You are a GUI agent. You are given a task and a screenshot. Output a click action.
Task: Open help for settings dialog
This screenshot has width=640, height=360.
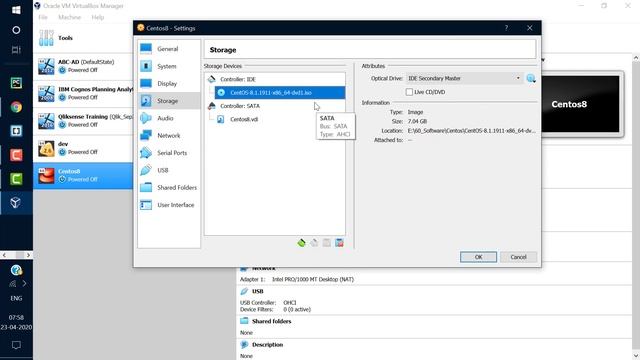click(x=506, y=28)
